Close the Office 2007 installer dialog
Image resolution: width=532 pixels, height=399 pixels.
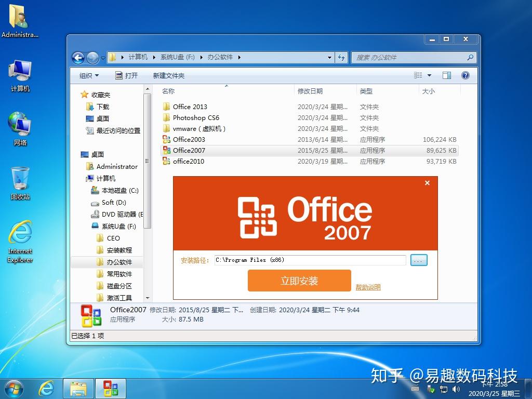[427, 183]
